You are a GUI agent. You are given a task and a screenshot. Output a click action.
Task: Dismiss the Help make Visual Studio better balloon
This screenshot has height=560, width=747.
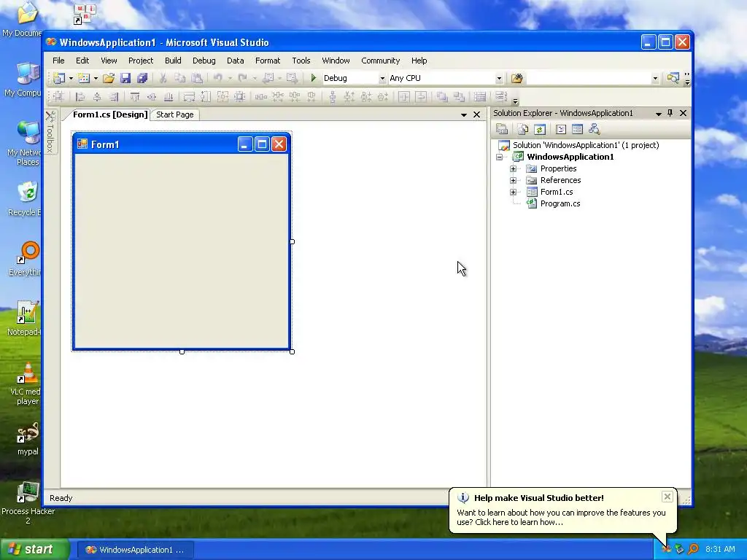click(667, 497)
